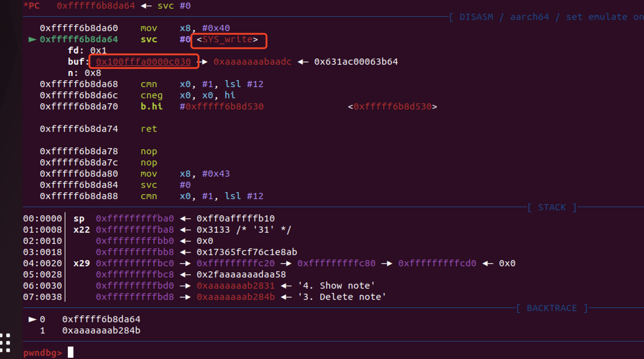Click the STACK section header label

pyautogui.click(x=552, y=207)
